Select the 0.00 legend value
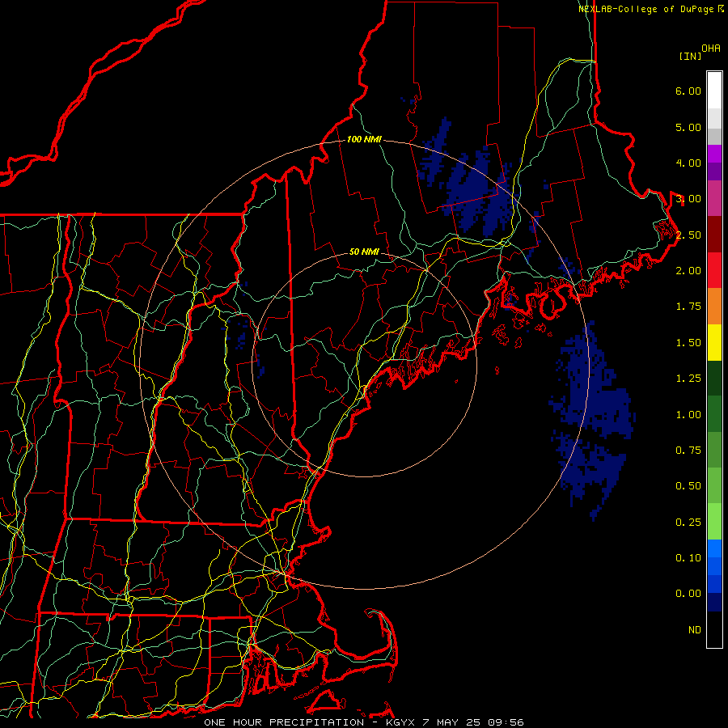 688,594
